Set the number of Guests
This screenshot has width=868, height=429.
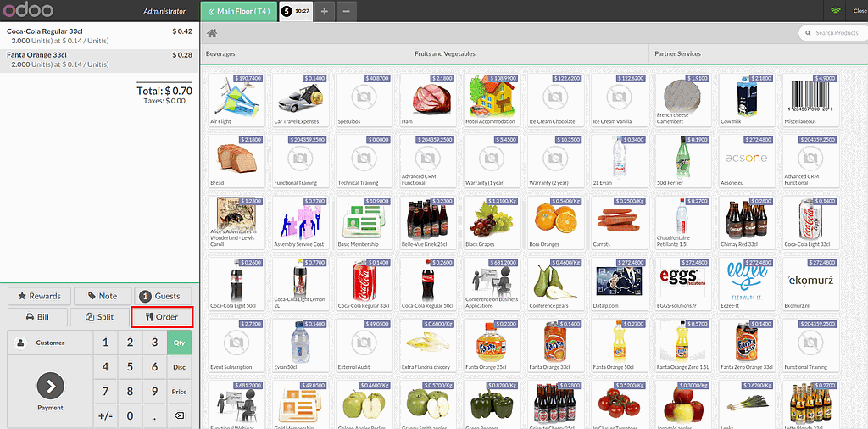point(162,296)
